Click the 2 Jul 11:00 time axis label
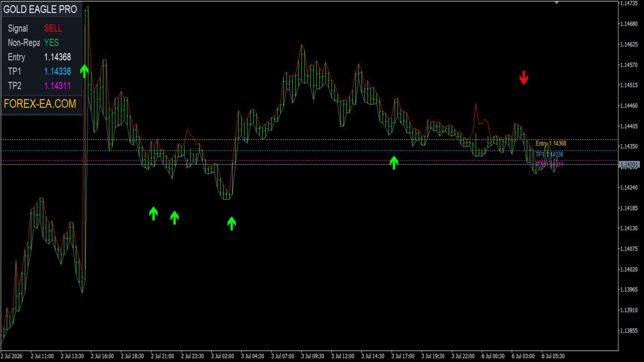The height and width of the screenshot is (362, 644). tap(42, 356)
